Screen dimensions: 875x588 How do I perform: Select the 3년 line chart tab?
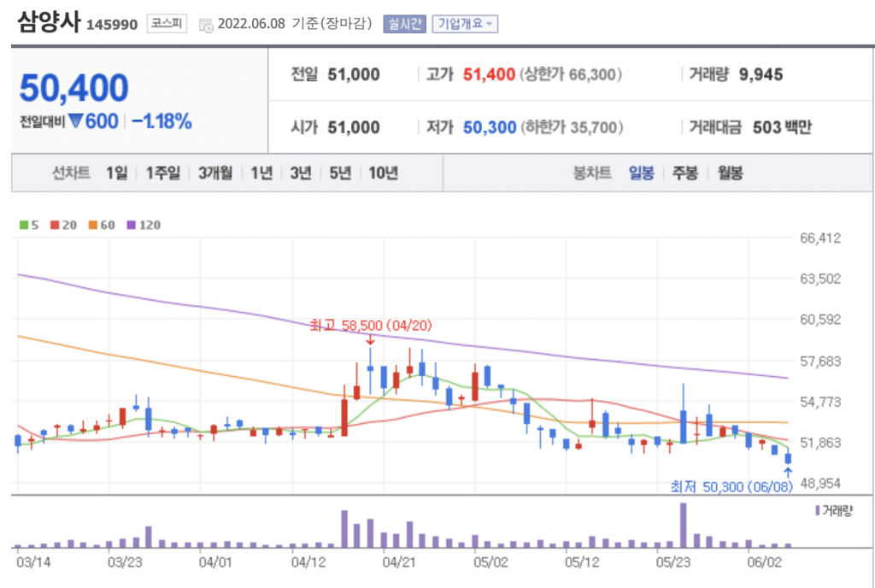click(301, 173)
